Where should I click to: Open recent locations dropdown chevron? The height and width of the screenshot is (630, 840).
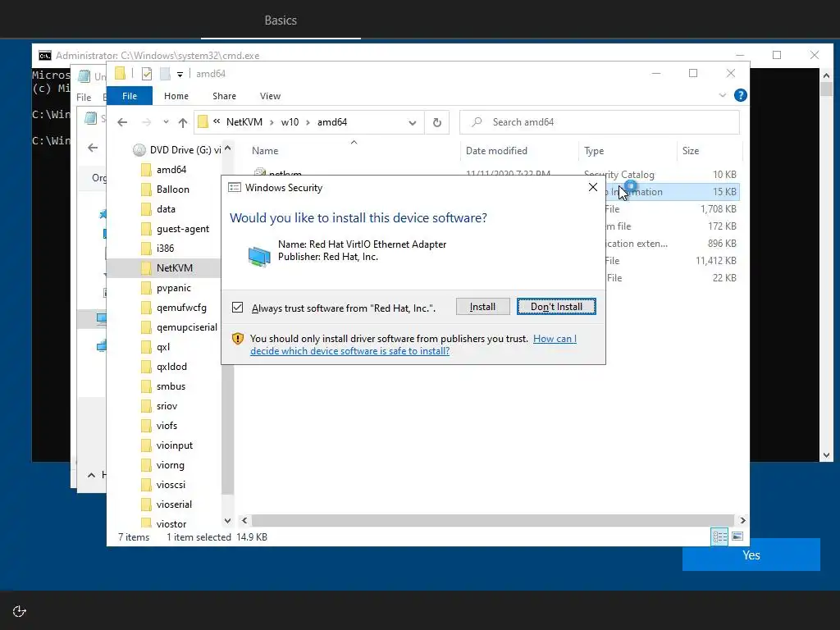pos(166,122)
